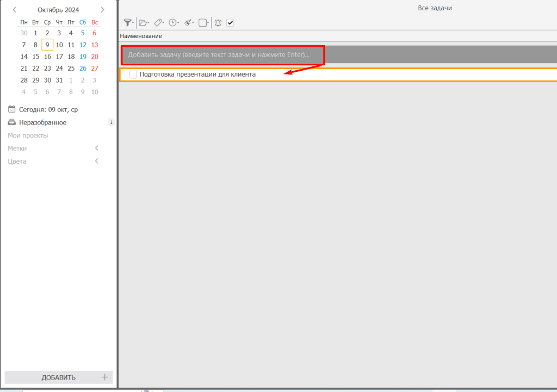Expand the Цвета section chevron
Viewport: 557px width, 392px height.
click(97, 161)
